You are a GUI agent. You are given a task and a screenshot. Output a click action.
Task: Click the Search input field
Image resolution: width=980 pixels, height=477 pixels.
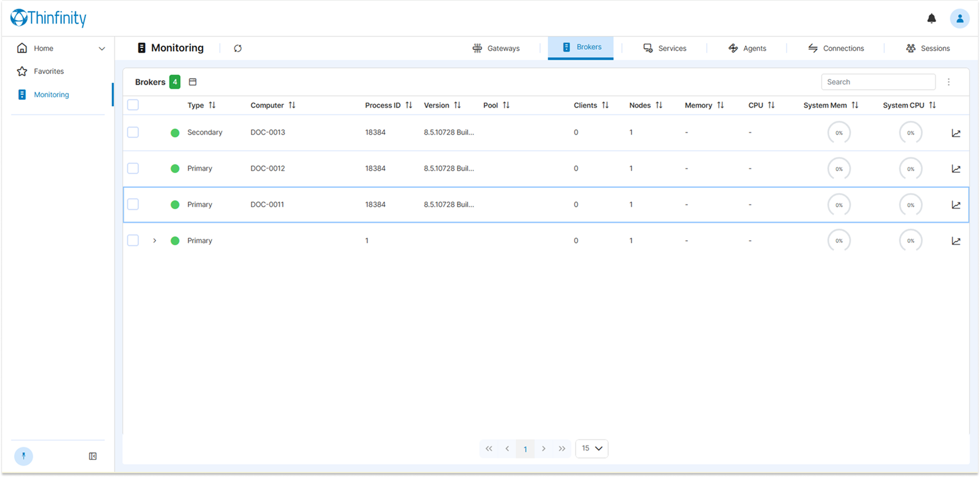878,82
